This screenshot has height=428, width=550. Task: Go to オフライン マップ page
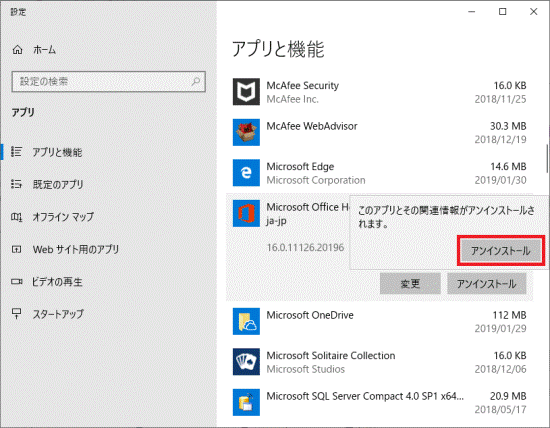click(x=63, y=217)
